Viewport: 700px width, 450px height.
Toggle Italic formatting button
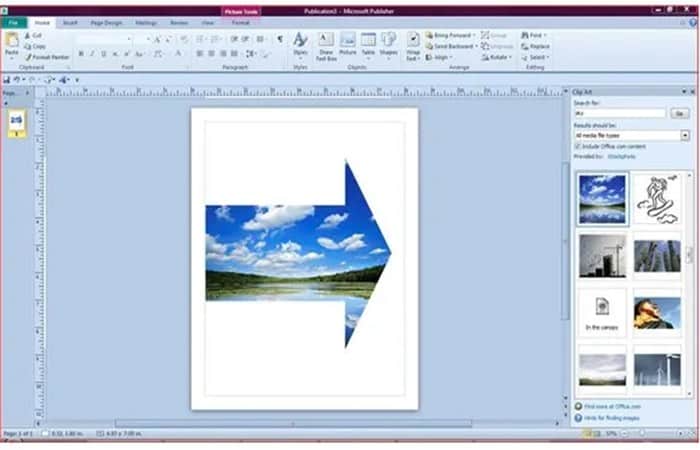(92, 54)
